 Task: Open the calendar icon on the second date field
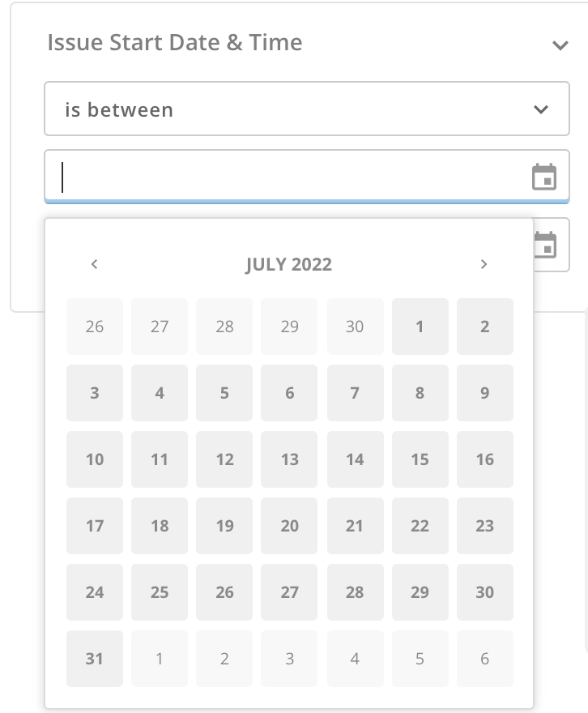click(x=544, y=245)
